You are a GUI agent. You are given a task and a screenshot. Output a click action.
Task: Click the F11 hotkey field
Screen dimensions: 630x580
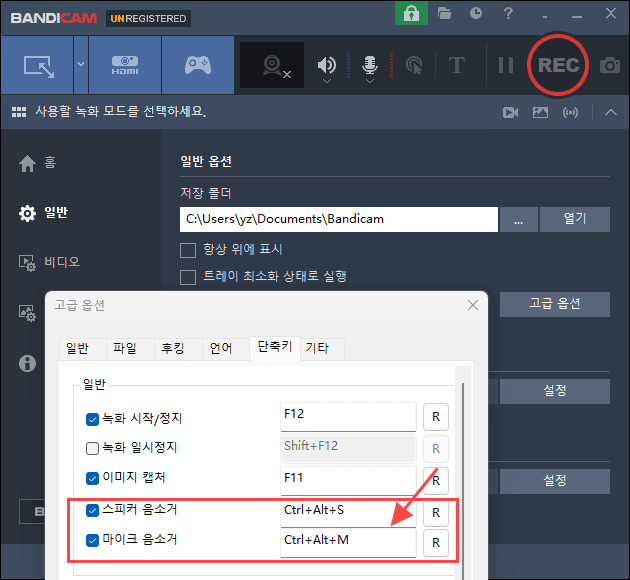pos(348,481)
